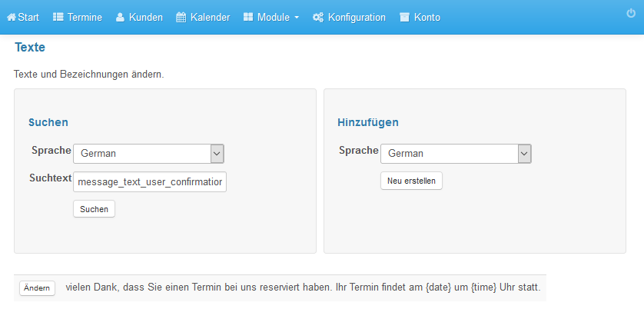The width and height of the screenshot is (644, 329).
Task: Click the archive box icon beside Konto
Action: coord(404,17)
